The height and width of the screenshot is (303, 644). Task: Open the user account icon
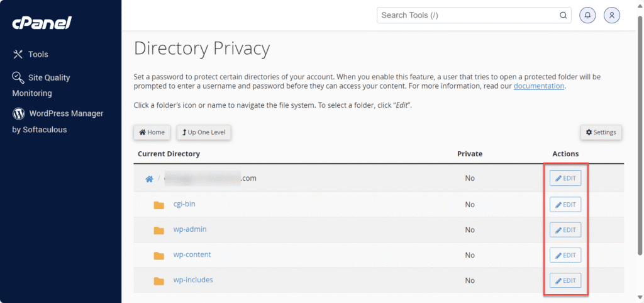click(611, 15)
